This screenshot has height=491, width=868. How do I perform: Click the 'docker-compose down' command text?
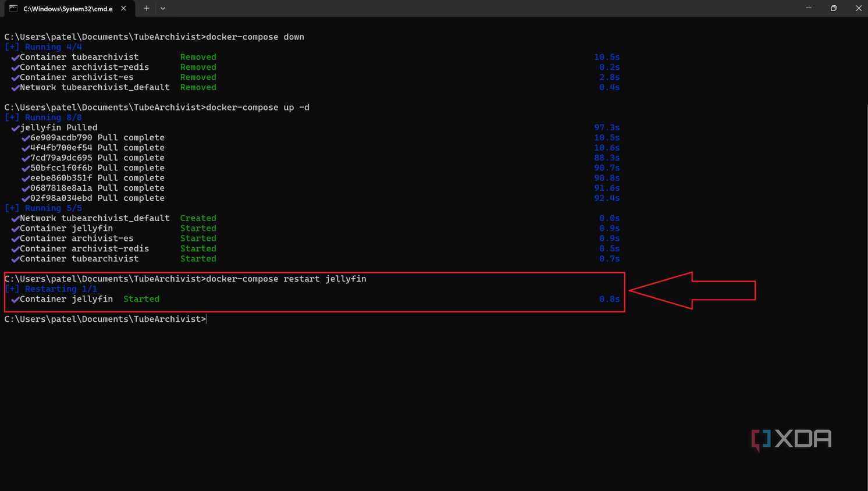coord(255,37)
